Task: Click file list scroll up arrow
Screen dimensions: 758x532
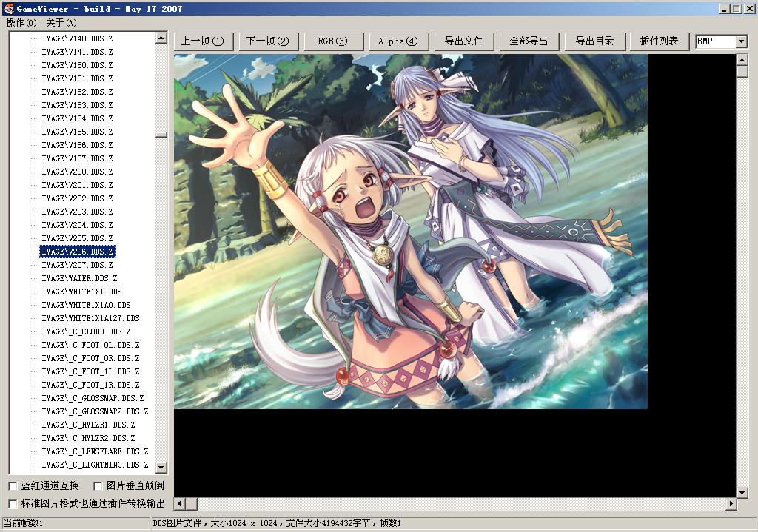Action: [x=161, y=38]
